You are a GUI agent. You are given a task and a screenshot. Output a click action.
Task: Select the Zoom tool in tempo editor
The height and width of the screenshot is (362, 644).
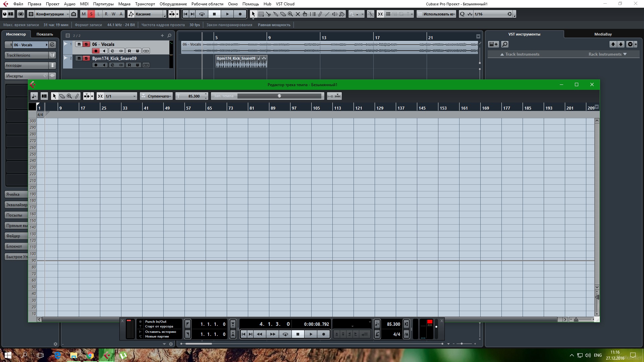click(69, 96)
